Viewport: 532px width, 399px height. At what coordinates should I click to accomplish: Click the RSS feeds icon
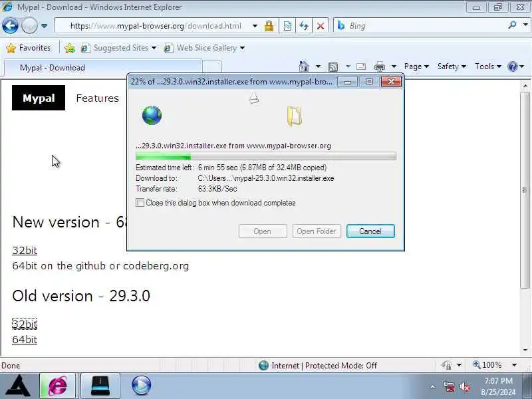pos(333,67)
